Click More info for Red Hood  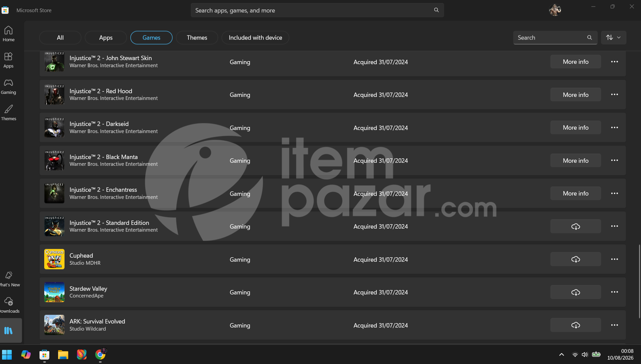[x=575, y=95]
